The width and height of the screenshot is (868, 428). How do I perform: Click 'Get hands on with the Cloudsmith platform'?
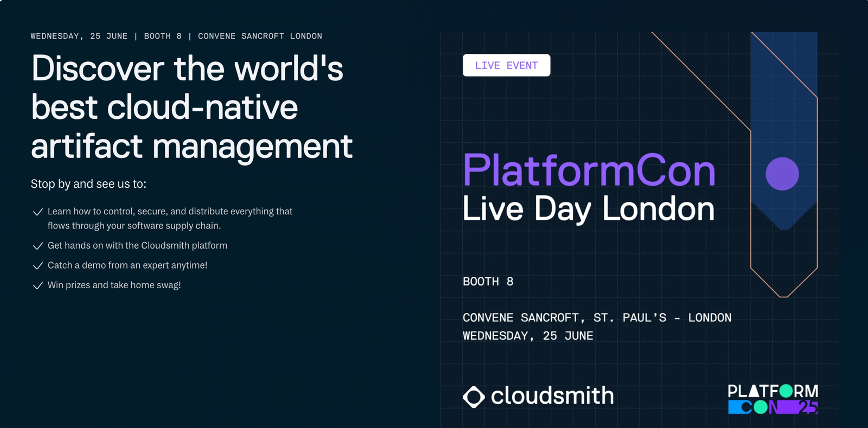(x=137, y=245)
